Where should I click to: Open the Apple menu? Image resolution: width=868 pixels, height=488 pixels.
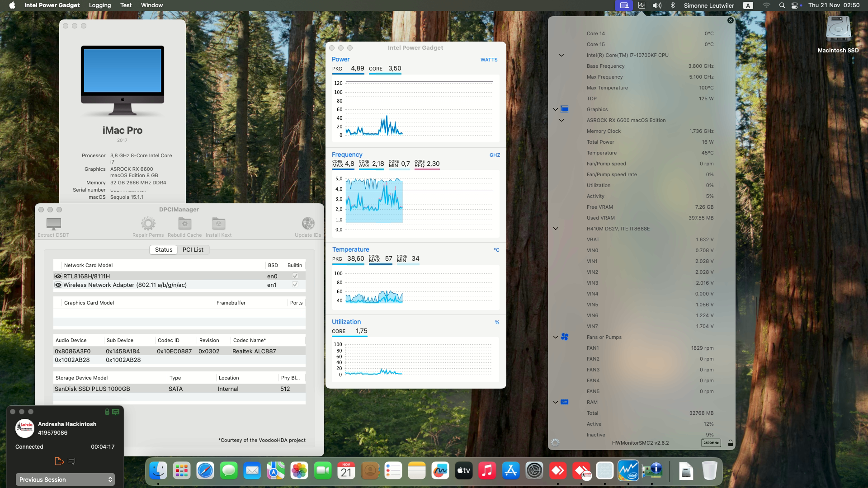(12, 5)
